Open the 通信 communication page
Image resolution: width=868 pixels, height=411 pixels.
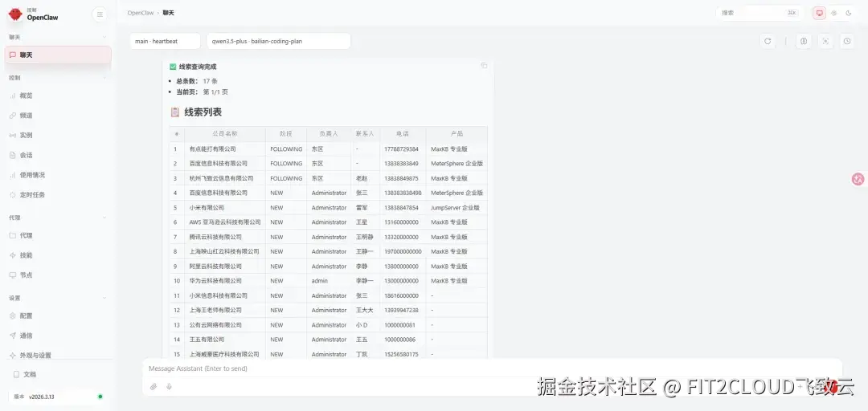pyautogui.click(x=58, y=336)
